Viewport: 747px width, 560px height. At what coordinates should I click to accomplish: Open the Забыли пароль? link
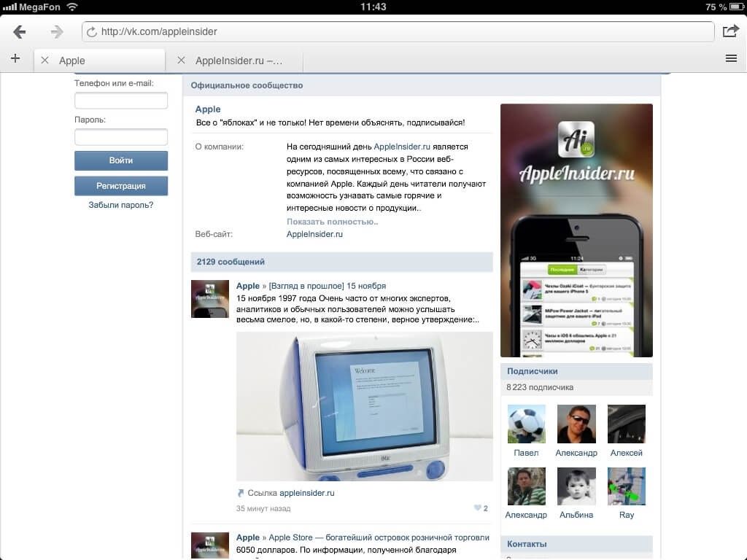point(121,205)
